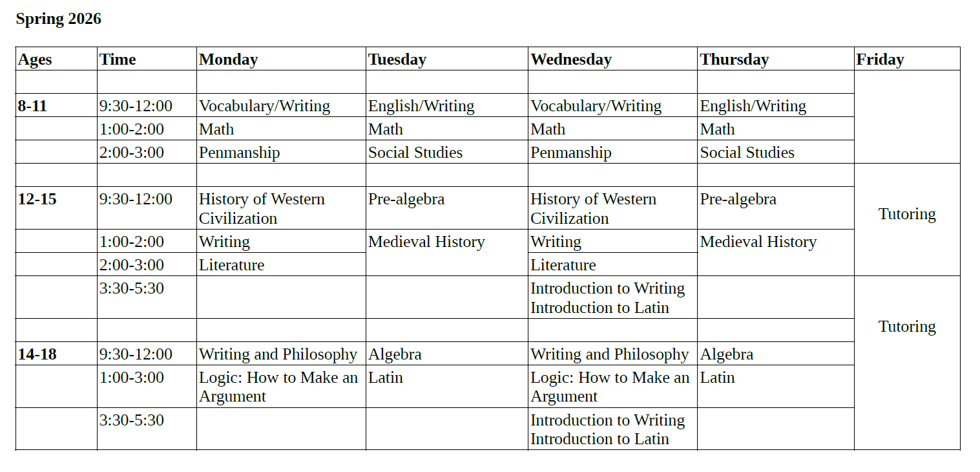
Task: Click Monday's "Penmanship" cell
Action: [x=239, y=153]
